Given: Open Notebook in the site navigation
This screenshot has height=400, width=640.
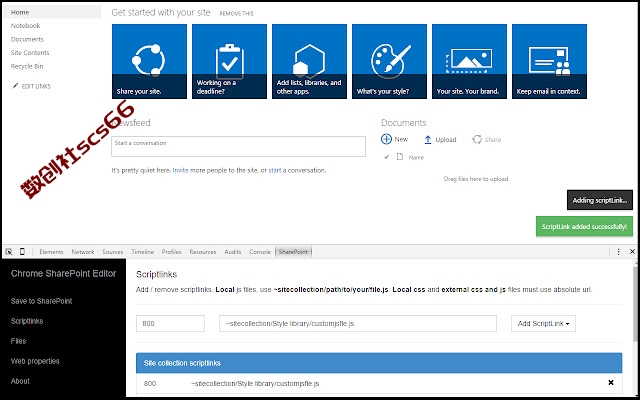Looking at the screenshot, I should tap(25, 26).
